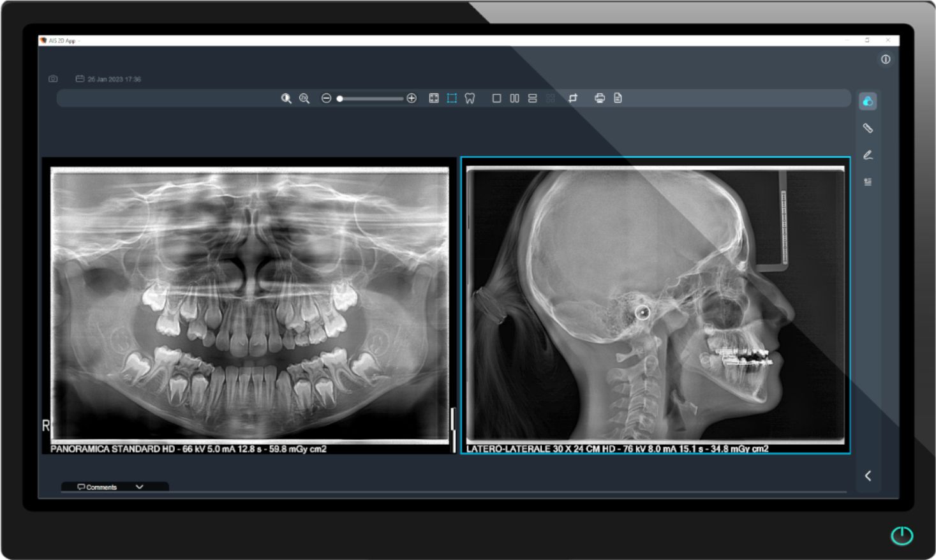Click the contrast magnifier tool icon

[x=286, y=98]
